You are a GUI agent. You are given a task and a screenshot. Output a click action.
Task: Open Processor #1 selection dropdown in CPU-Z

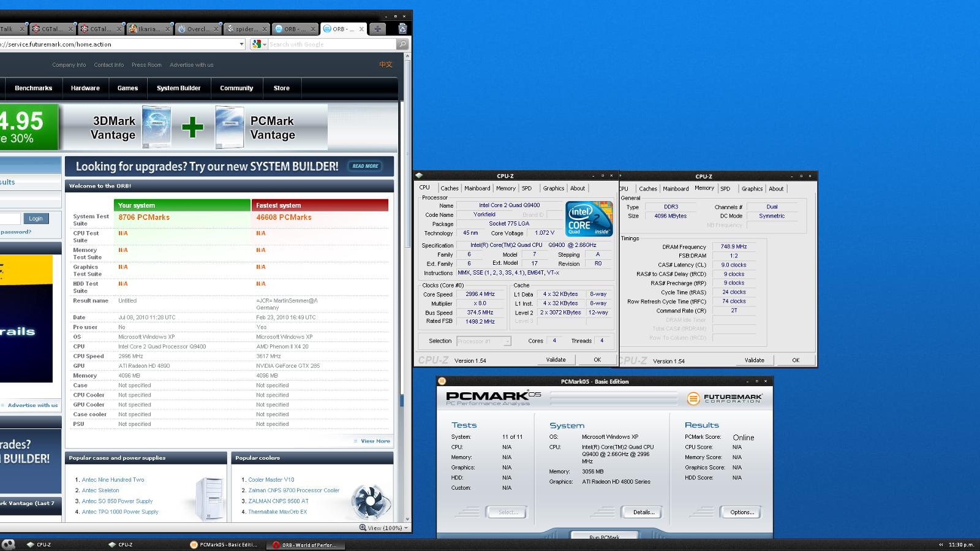(x=483, y=341)
